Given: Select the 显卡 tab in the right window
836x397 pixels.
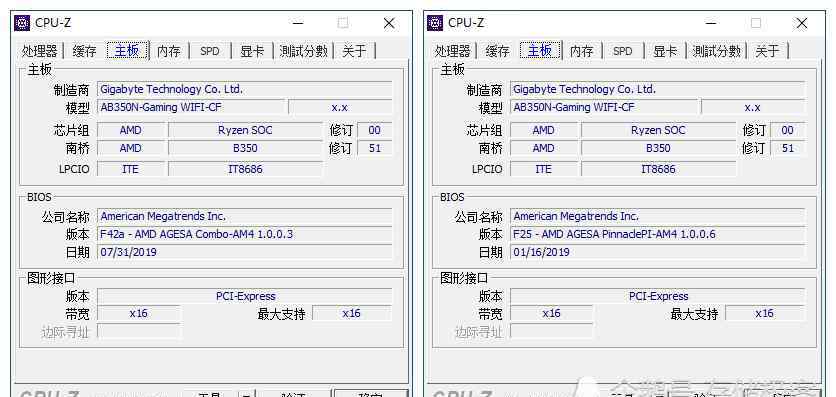Looking at the screenshot, I should (665, 51).
